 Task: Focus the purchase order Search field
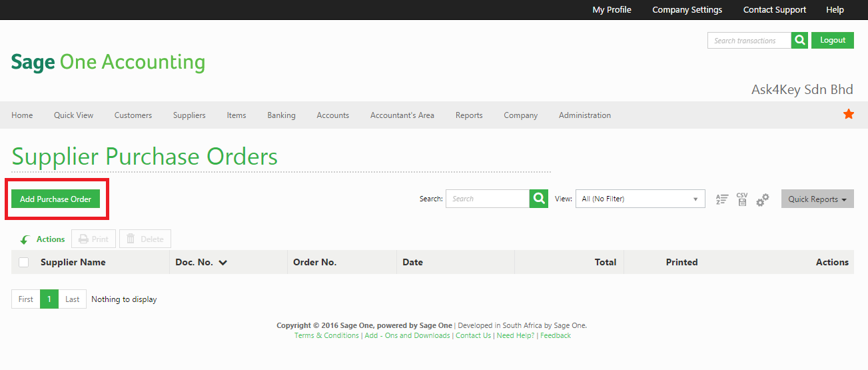click(488, 199)
